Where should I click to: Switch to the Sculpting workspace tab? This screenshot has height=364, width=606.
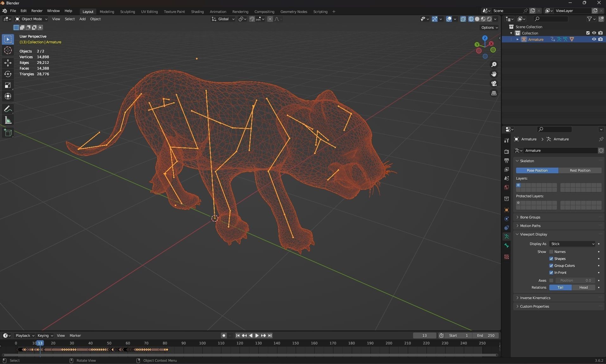pyautogui.click(x=128, y=12)
